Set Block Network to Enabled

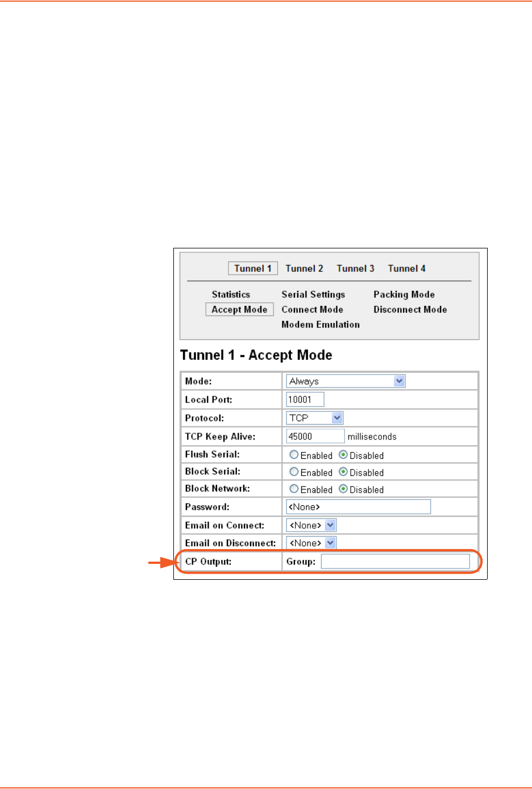click(x=294, y=489)
